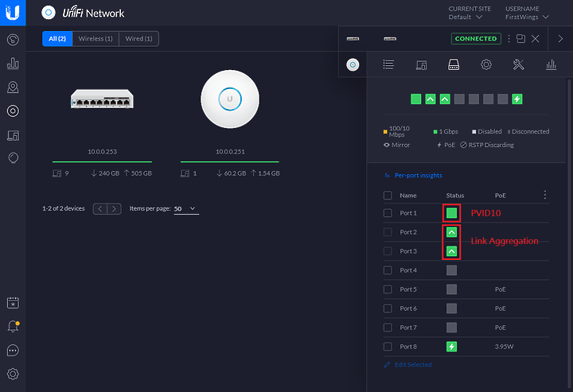Click the 3.95W PoE value for Port 8
Image resolution: width=573 pixels, height=392 pixels.
(x=504, y=347)
